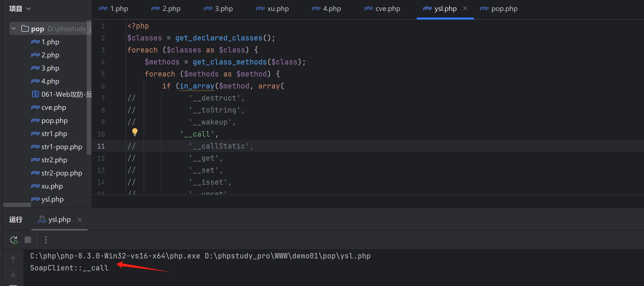Image resolution: width=644 pixels, height=286 pixels.
Task: Close the ysl.php run tab
Action: point(80,220)
